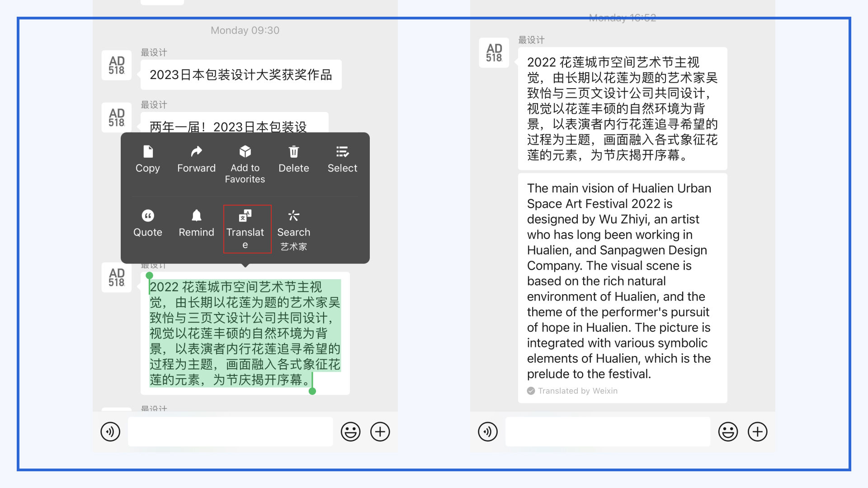Image resolution: width=868 pixels, height=488 pixels.
Task: Select the English translation message bubble
Action: 619,280
